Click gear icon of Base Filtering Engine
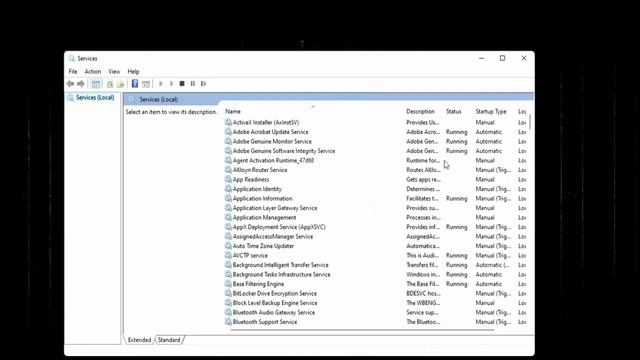This screenshot has height=360, width=640. tap(228, 284)
